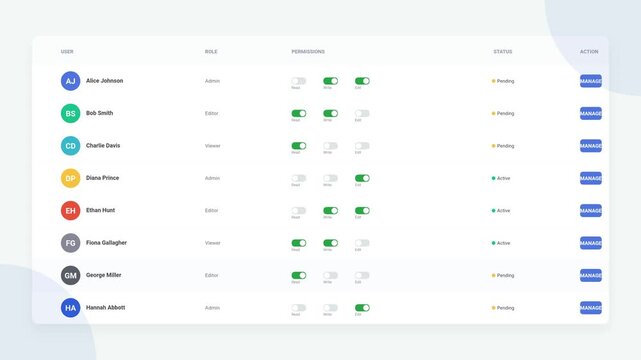This screenshot has width=641, height=360.
Task: Click George Miller's GM avatar
Action: tap(70, 275)
